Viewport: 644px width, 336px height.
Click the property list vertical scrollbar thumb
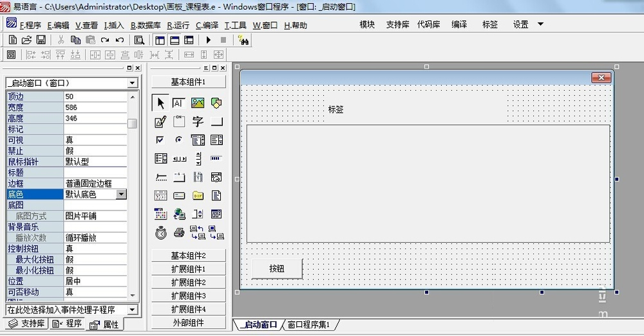point(132,124)
